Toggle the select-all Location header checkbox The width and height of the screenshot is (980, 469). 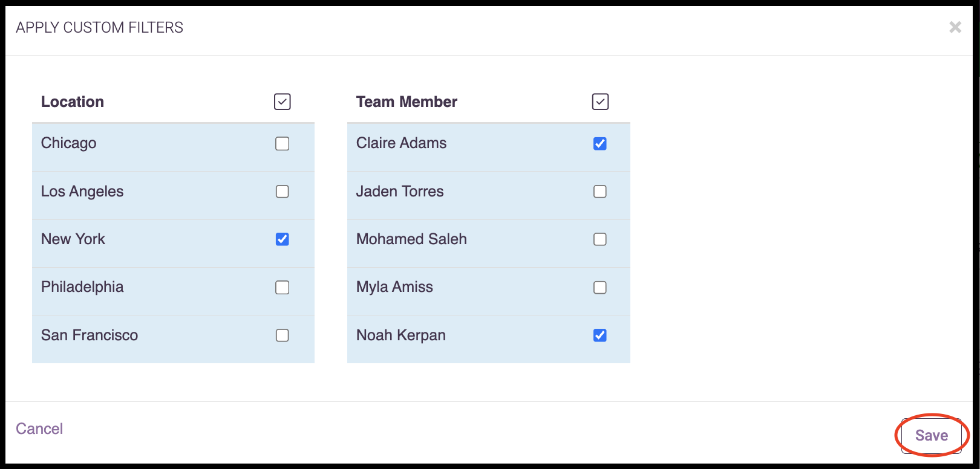(283, 102)
